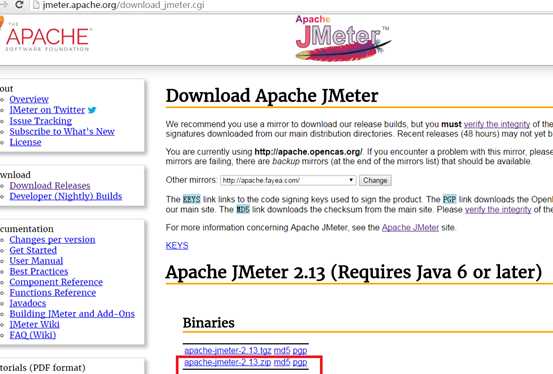Open the Get Started link
Viewport: 553px width, 374px height.
33,250
